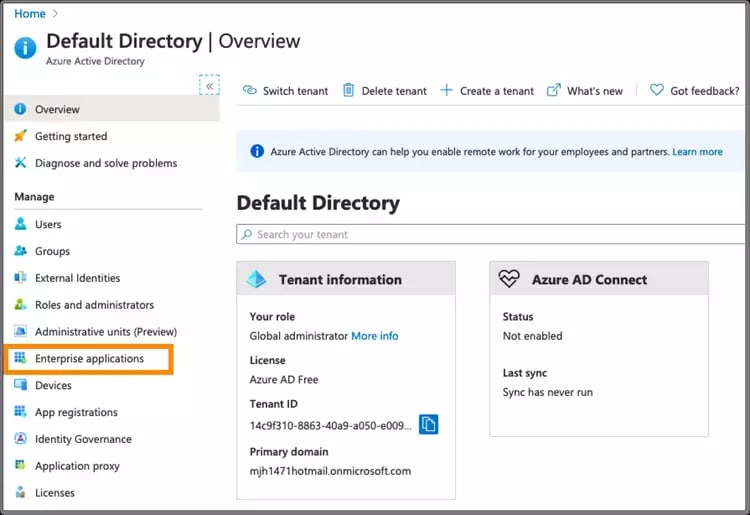Click the Azure AD Free license text
Viewport: 750px width, 515px height.
tap(284, 379)
